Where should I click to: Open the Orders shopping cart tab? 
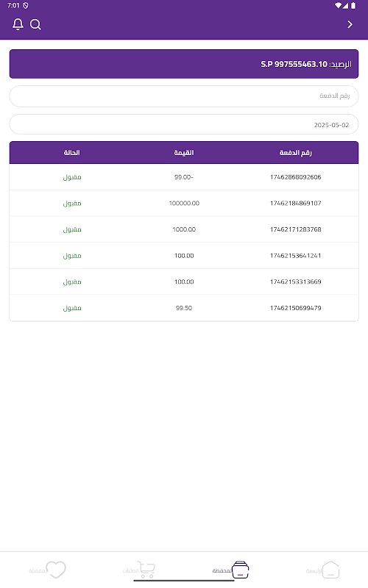(146, 570)
